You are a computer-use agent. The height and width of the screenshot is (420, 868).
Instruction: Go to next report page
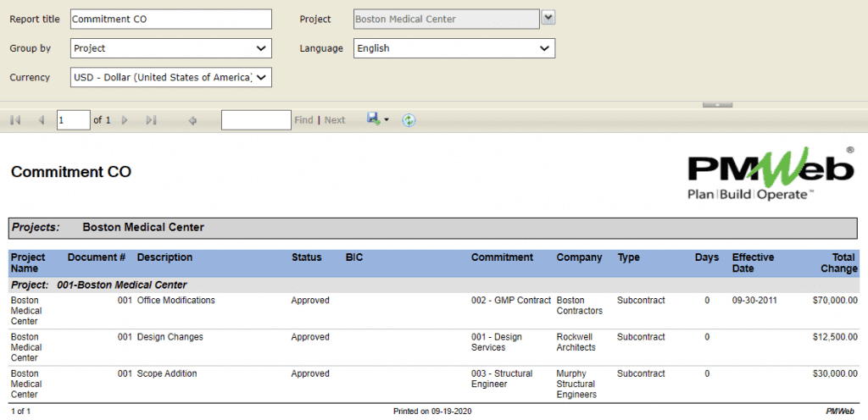(125, 120)
